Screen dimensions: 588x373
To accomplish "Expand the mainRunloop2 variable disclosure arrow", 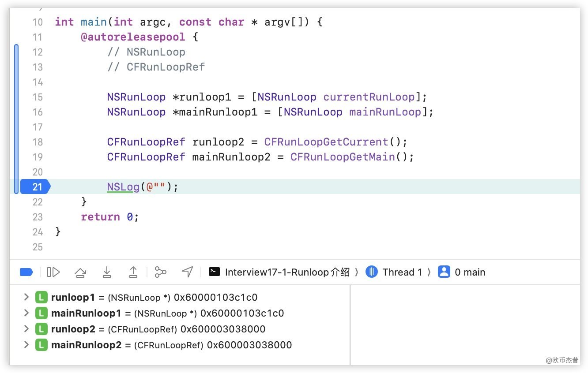I will tap(26, 345).
